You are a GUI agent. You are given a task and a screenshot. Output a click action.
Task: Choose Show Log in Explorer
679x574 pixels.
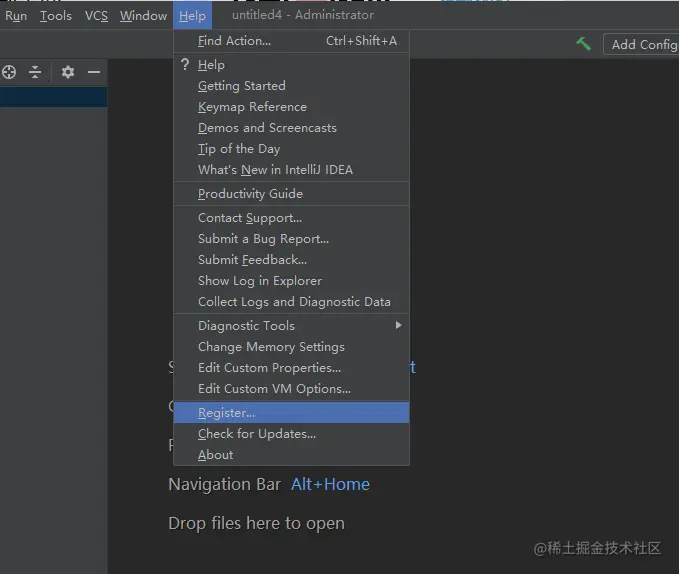click(x=291, y=281)
